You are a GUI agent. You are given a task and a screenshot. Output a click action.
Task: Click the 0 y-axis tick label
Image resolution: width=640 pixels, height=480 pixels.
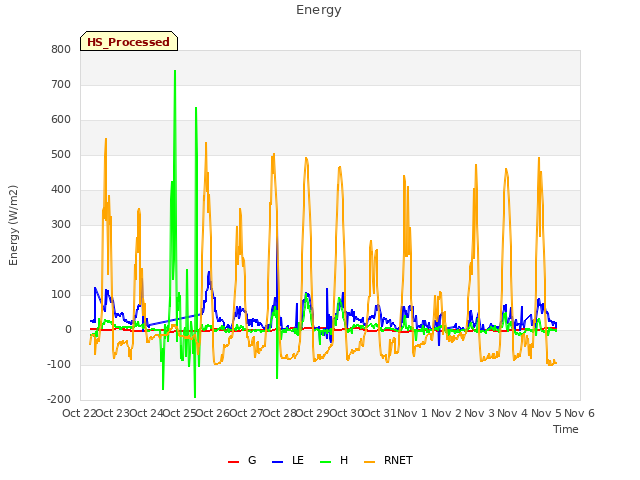click(68, 329)
